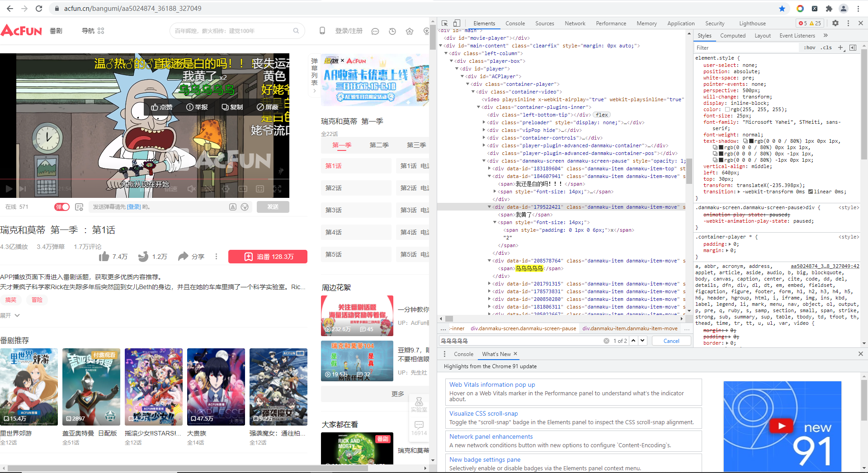Switch to the Sources DevTools tab
868x473 pixels.
pyautogui.click(x=545, y=23)
